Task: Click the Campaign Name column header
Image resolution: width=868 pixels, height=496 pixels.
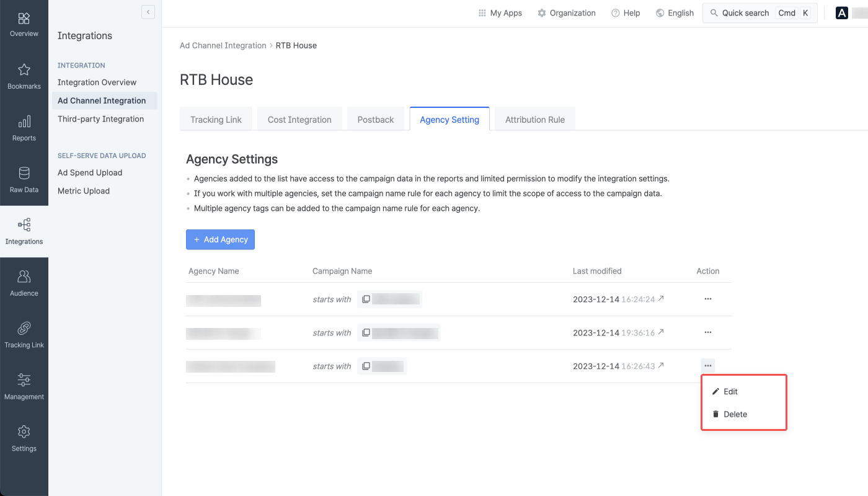Action: point(342,271)
